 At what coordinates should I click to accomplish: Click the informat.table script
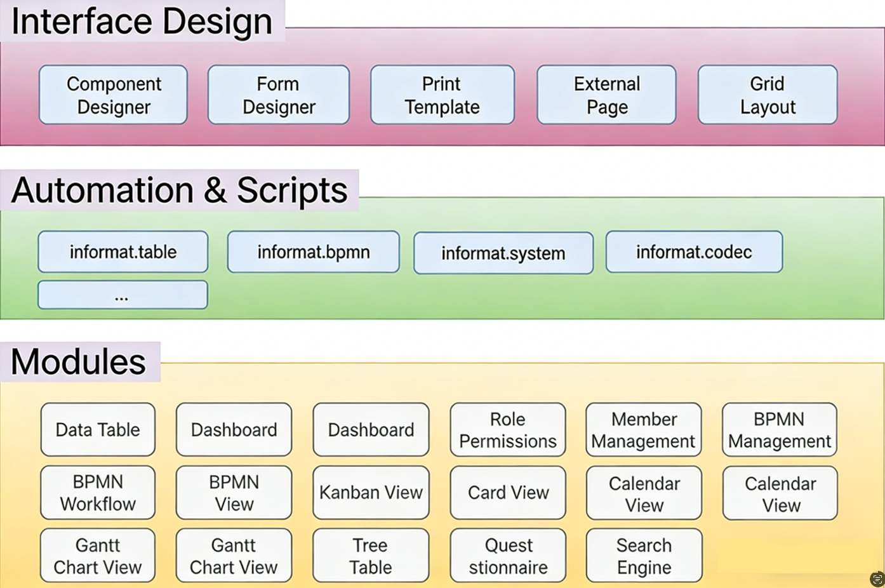123,251
